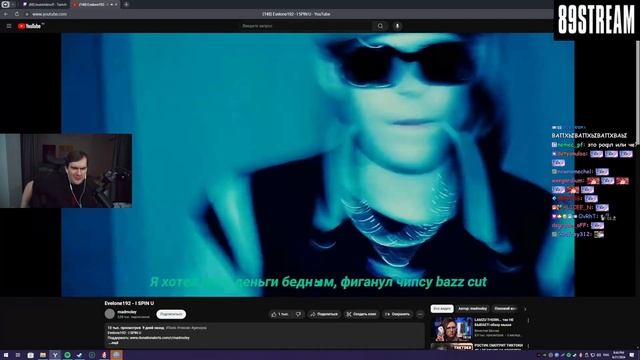Open options menu for LAMZU THORN video
640x360 pixels.
pyautogui.click(x=528, y=321)
